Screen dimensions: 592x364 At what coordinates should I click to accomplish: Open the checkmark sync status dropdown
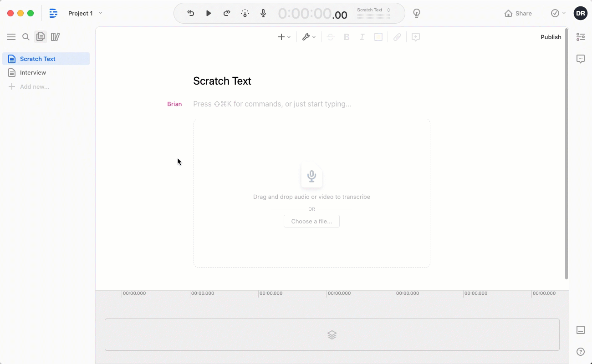(558, 13)
